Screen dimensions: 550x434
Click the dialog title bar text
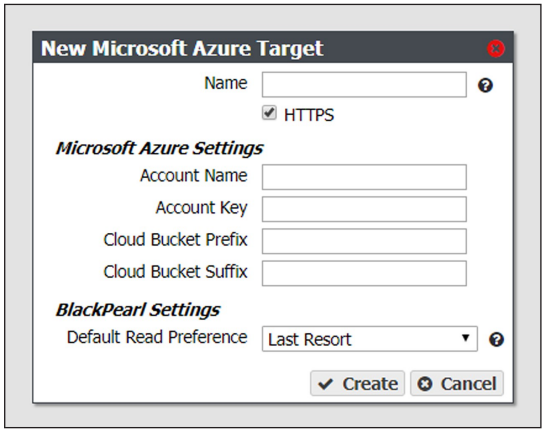182,48
